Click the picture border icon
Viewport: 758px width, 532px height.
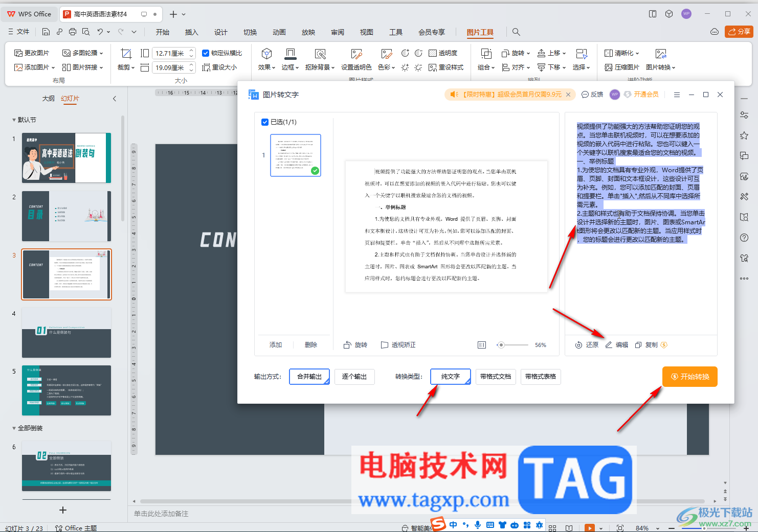click(290, 54)
